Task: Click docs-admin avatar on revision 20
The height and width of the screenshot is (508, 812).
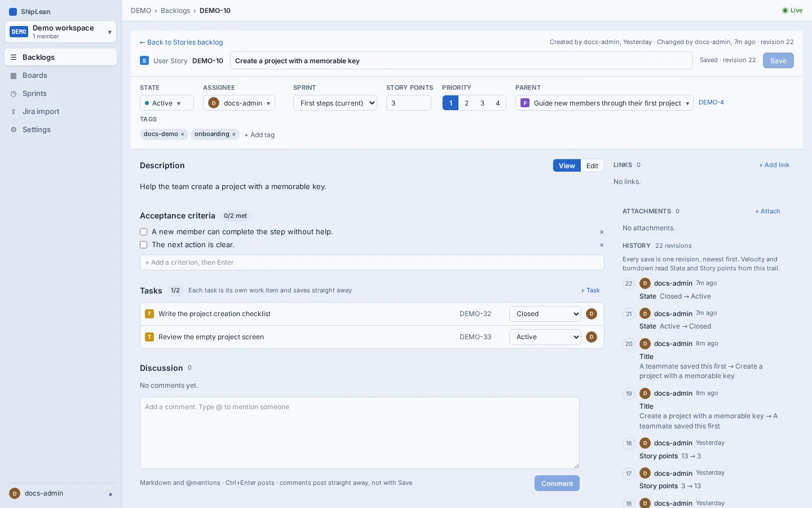Action: tap(645, 344)
